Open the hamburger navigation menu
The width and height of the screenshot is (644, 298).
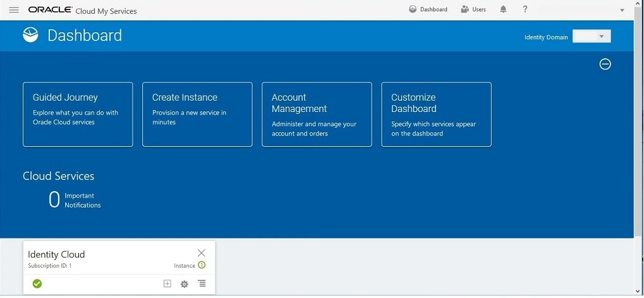(x=13, y=10)
